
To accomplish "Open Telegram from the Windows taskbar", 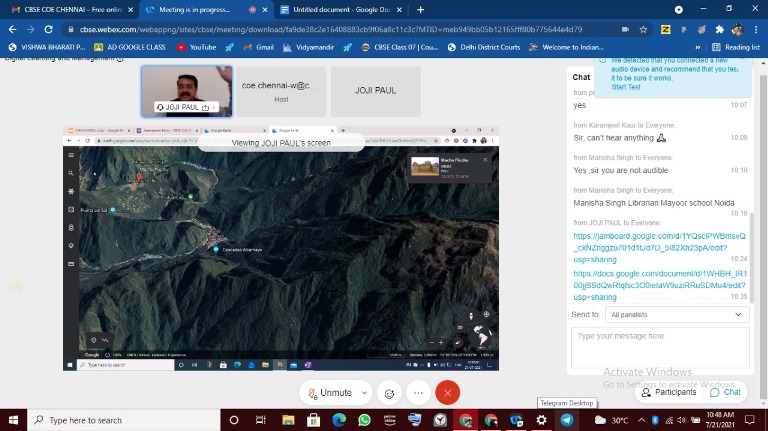I will coord(567,420).
